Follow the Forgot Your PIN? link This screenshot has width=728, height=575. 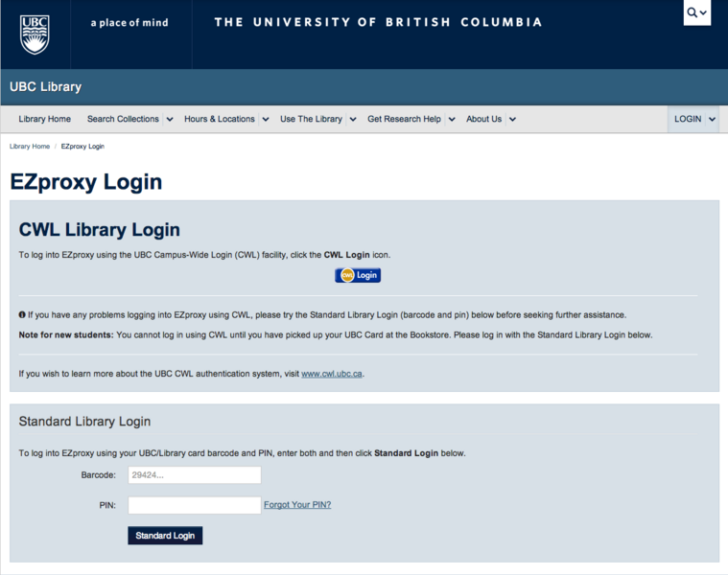(x=297, y=505)
